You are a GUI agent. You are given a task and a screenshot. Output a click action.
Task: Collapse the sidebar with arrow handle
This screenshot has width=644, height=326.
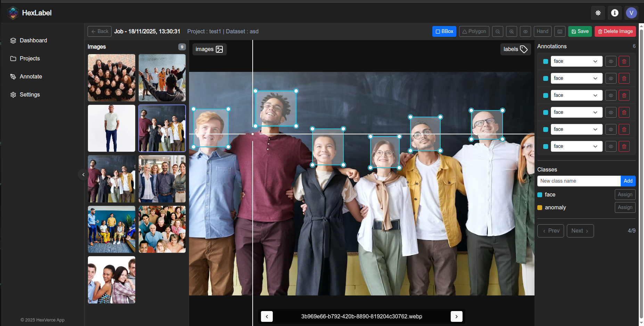point(83,175)
